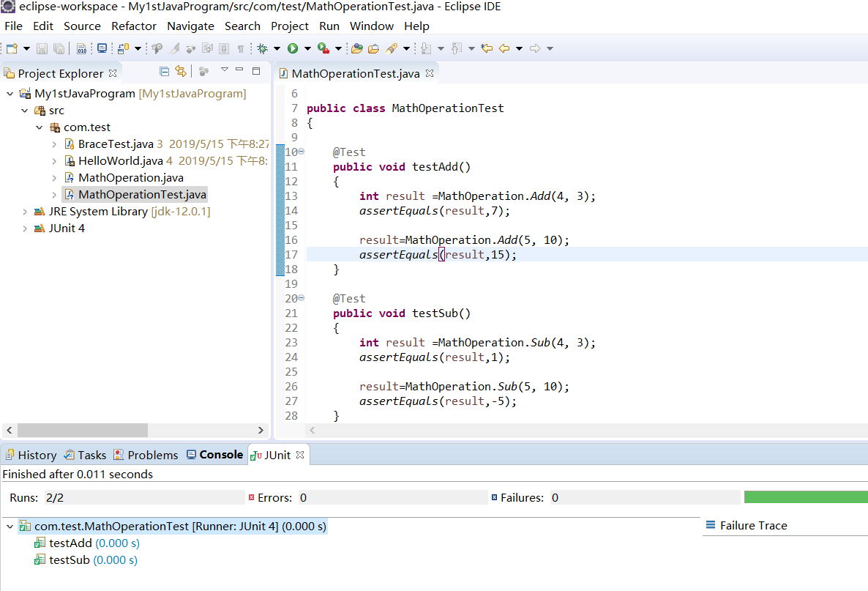Click the Project Explorer horizontal scrollbar thumb
The height and width of the screenshot is (591, 868).
(x=83, y=431)
